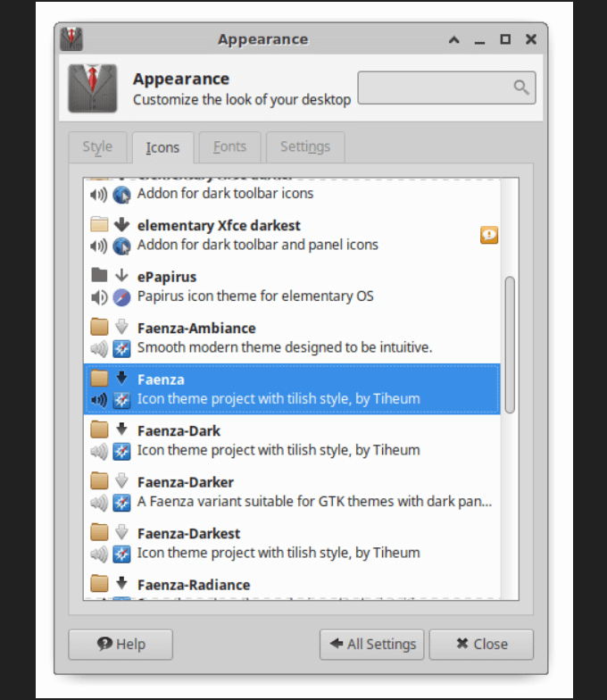Click the vertical scrollbar of theme list
This screenshot has width=607, height=700.
point(510,345)
